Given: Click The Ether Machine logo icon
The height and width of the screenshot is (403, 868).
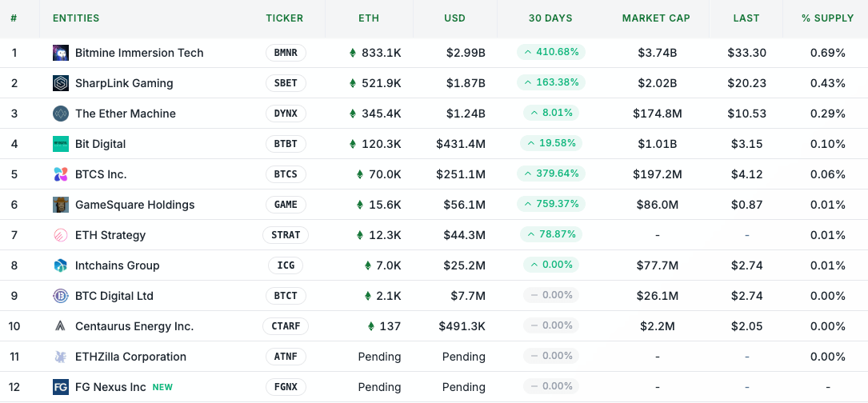Looking at the screenshot, I should [x=61, y=114].
